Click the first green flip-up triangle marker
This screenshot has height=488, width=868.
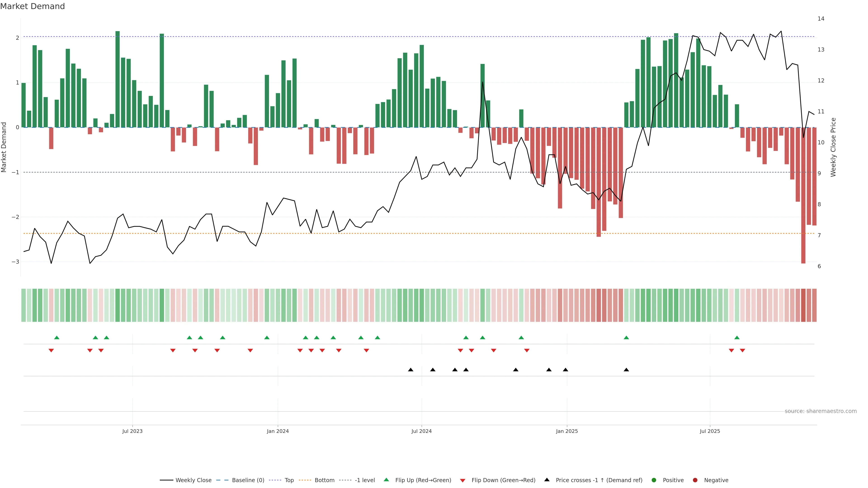click(x=57, y=338)
